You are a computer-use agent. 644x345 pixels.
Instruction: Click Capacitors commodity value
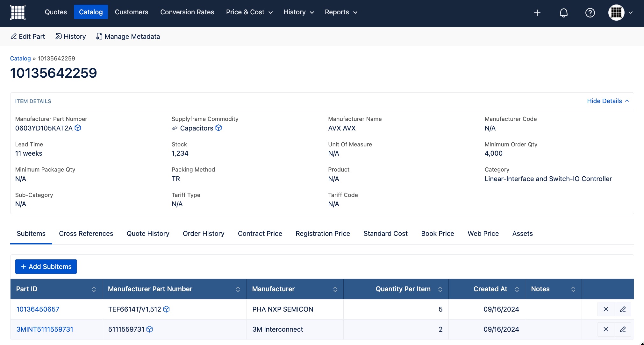point(197,128)
